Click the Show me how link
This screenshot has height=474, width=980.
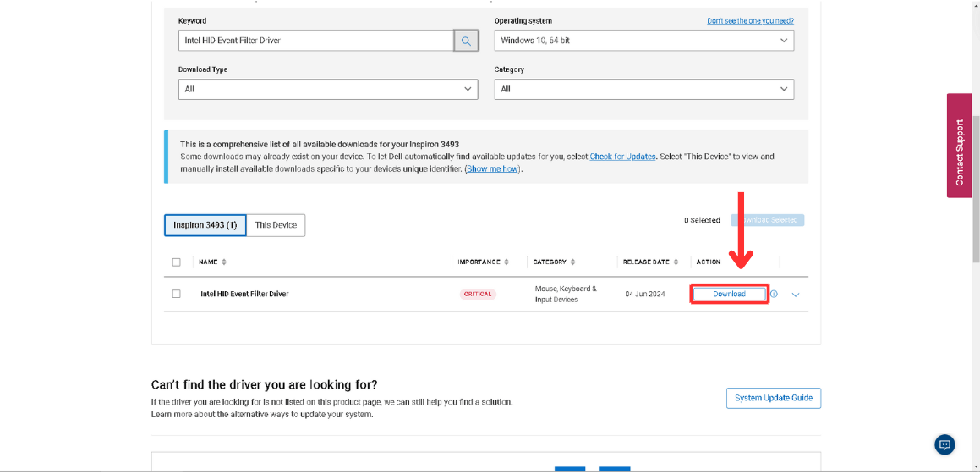tap(493, 168)
